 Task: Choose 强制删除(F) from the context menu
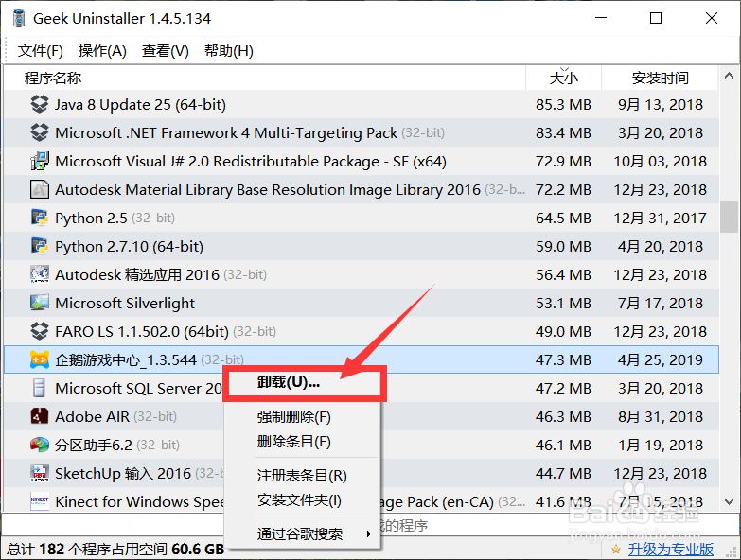[x=303, y=417]
